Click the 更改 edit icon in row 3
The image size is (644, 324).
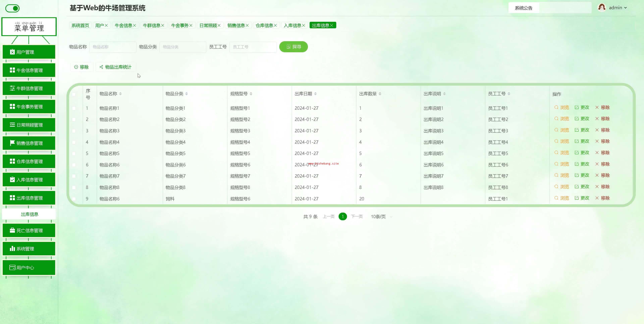577,130
